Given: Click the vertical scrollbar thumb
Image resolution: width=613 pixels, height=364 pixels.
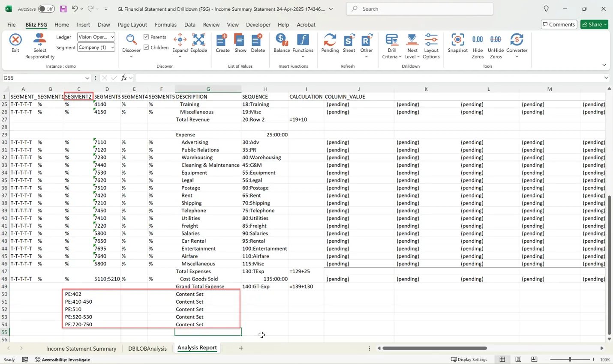Looking at the screenshot, I should [609, 265].
